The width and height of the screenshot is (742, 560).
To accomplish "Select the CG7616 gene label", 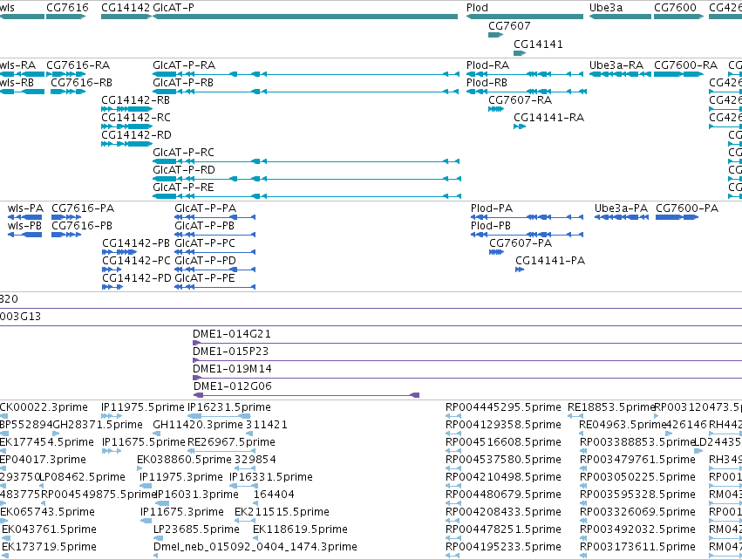I will [x=67, y=8].
